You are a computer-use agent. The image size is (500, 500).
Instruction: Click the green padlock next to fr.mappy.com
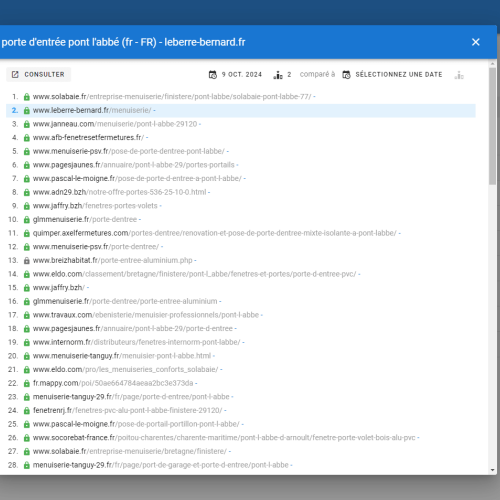(27, 383)
